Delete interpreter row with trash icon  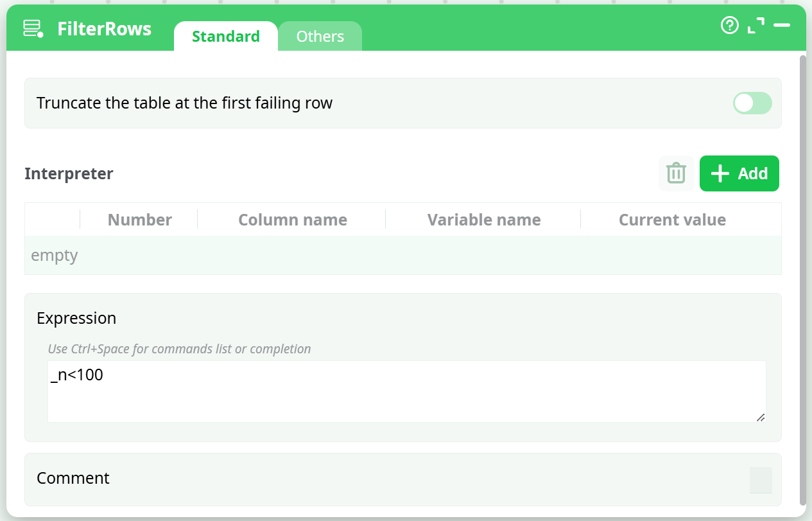(676, 173)
